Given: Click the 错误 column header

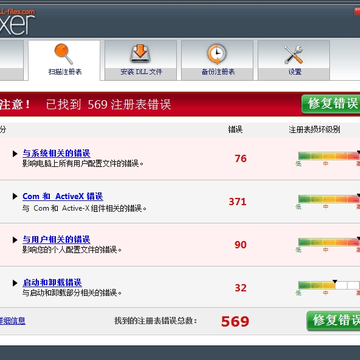Looking at the screenshot, I should pos(235,130).
